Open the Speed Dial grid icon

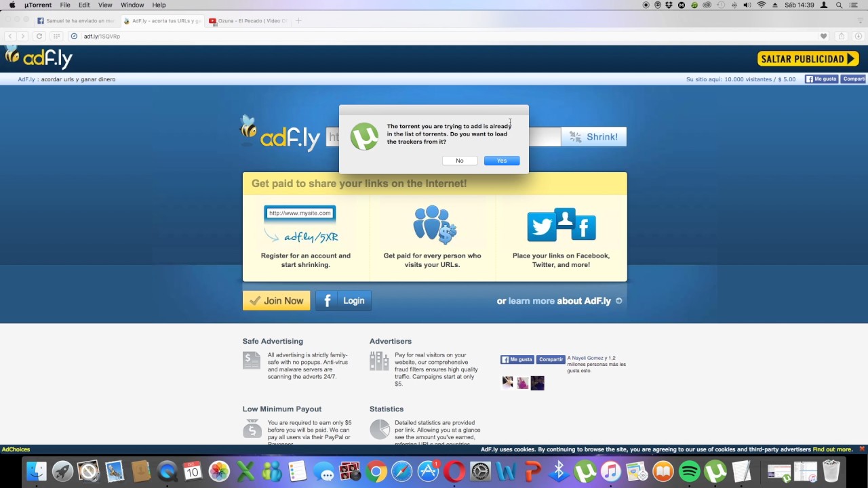coord(57,36)
